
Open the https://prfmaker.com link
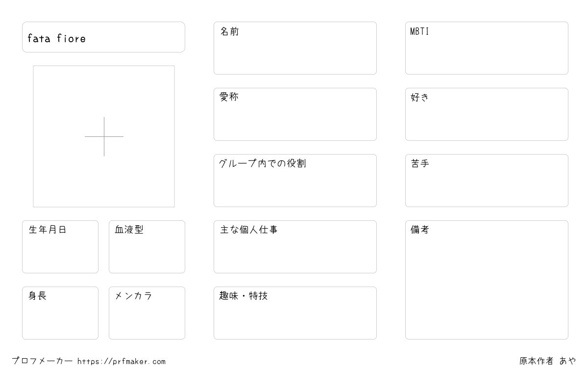pyautogui.click(x=122, y=362)
